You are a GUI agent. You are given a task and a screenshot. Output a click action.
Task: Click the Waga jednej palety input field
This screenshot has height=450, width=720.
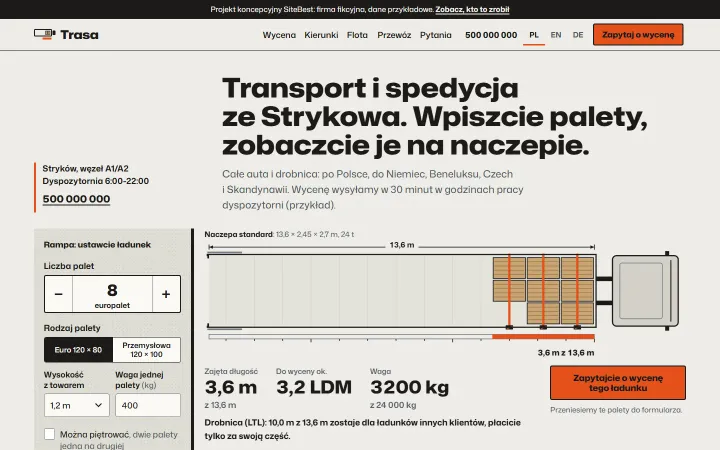pyautogui.click(x=148, y=405)
